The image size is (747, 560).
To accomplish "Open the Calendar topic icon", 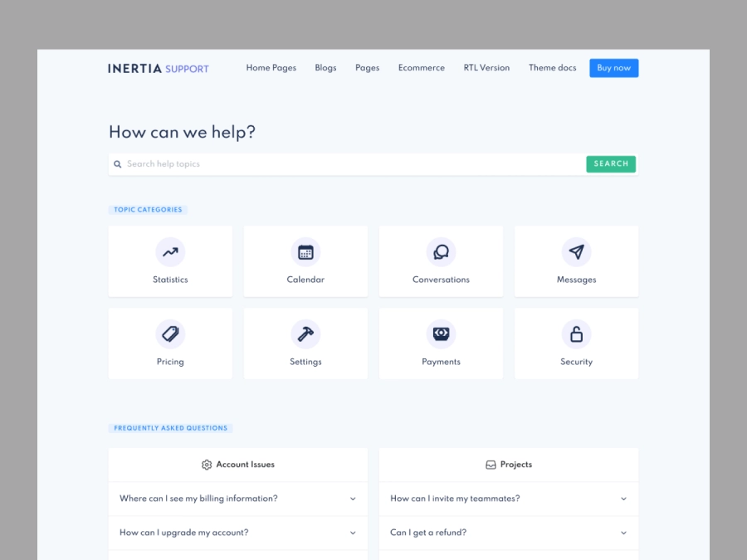I will 305,251.
